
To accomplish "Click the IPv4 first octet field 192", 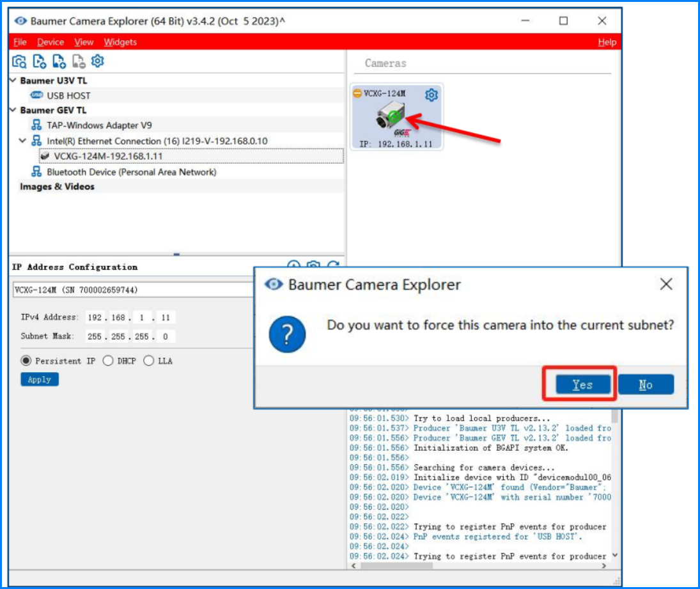I will tap(95, 317).
